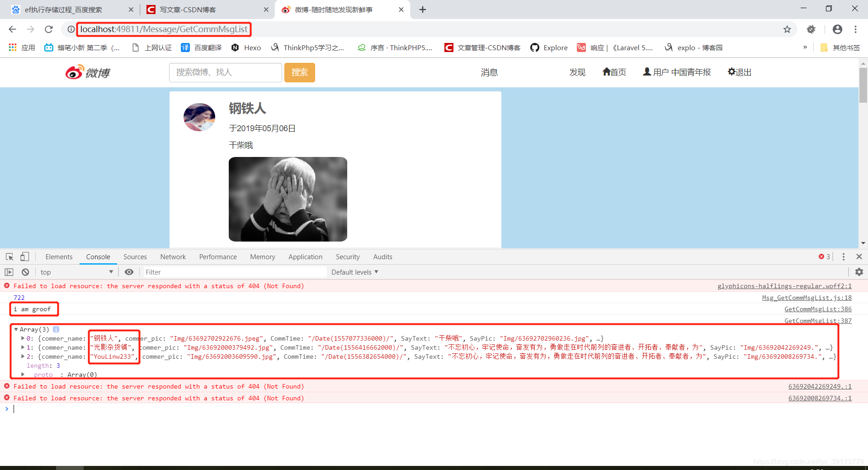Click the live expression eye icon
Screen dimensions: 868x470
click(129, 272)
